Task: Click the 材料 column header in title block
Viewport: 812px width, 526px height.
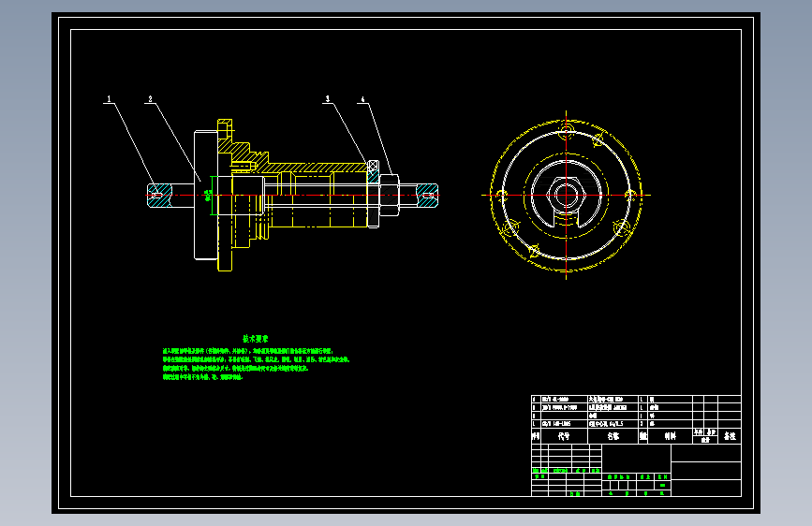Action: click(x=670, y=436)
